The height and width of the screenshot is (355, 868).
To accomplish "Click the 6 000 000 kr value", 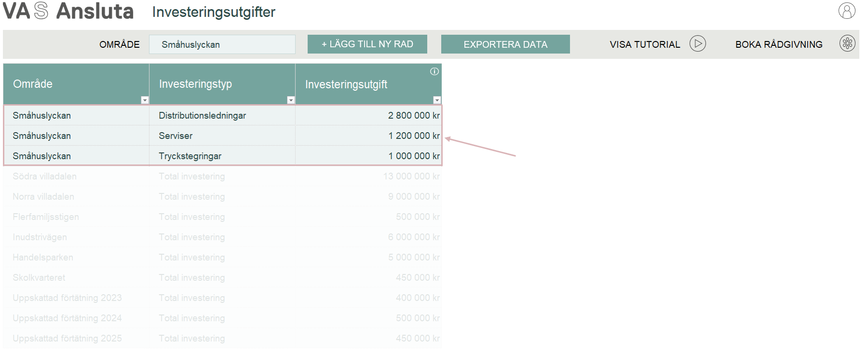I will pos(414,237).
